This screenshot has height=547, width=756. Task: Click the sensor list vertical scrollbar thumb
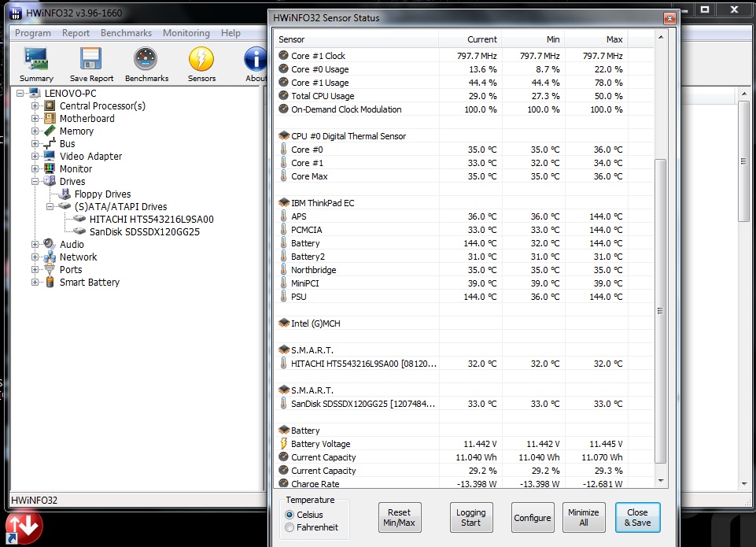661,311
